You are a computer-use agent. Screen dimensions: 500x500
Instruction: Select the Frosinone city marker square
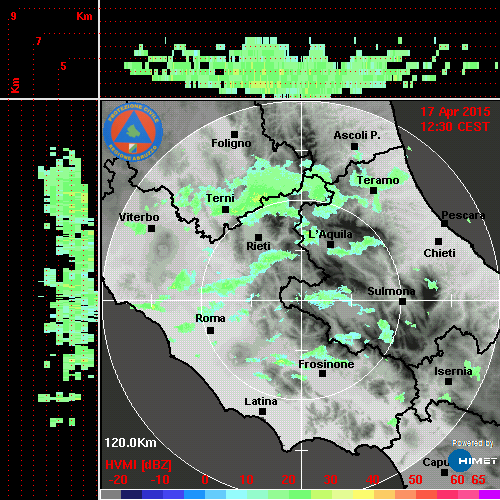tap(322, 373)
